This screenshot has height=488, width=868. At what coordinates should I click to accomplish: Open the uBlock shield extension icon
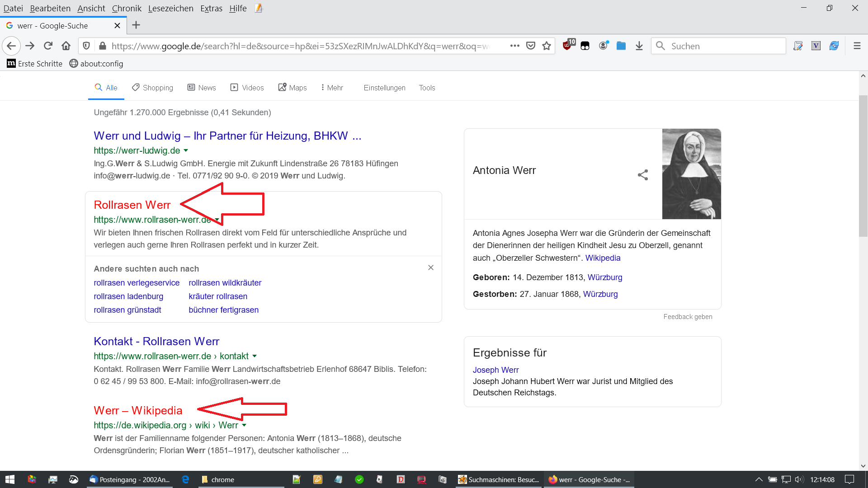(x=567, y=45)
